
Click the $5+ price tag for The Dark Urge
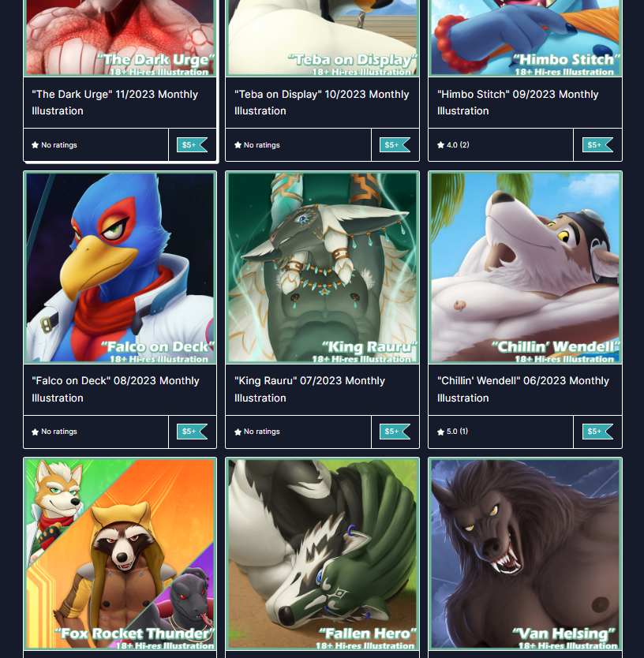point(193,145)
